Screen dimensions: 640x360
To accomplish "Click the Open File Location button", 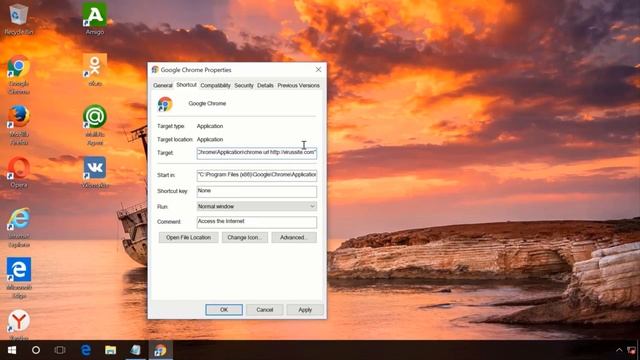I will tap(188, 237).
